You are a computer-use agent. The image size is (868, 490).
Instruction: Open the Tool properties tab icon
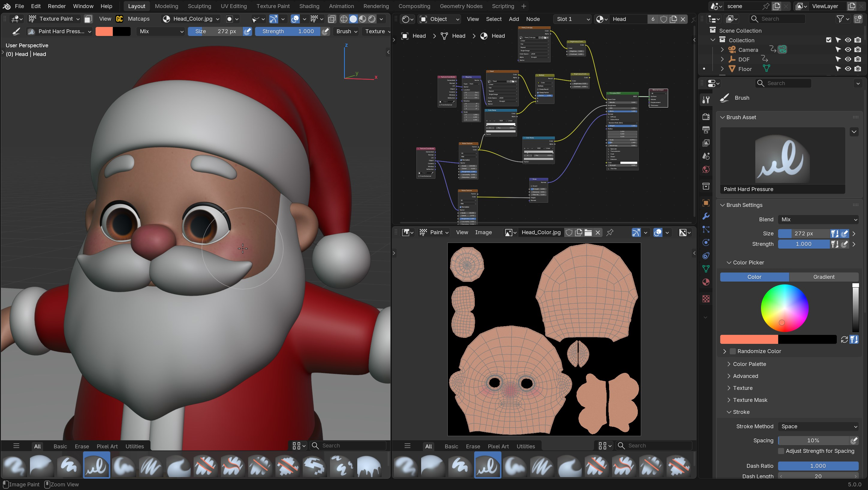pos(706,99)
